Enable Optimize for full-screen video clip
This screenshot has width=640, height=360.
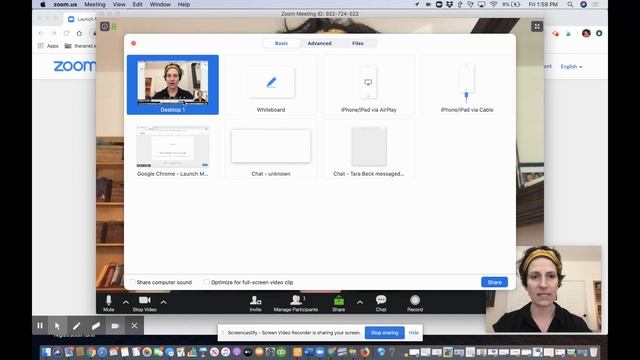(x=207, y=282)
